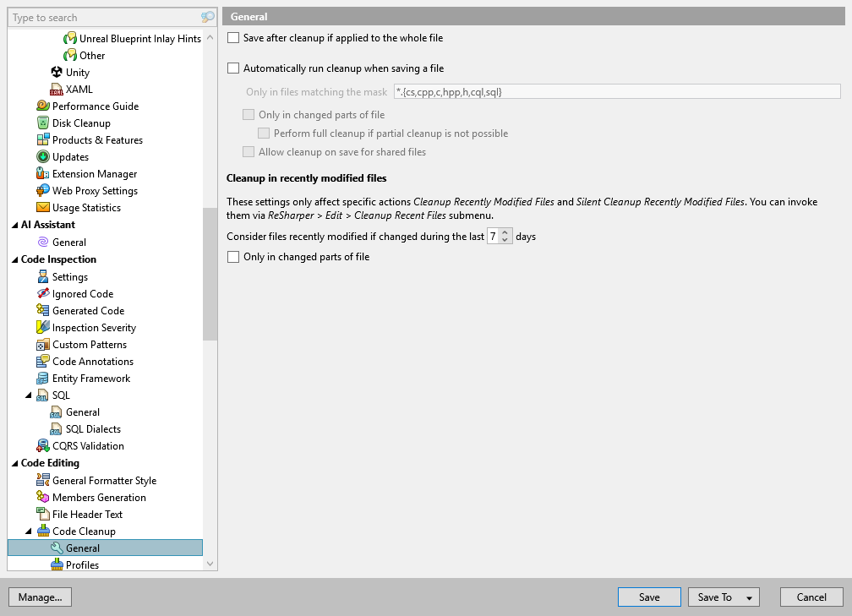Check Only in changed parts of file
The height and width of the screenshot is (616, 852).
tap(232, 256)
